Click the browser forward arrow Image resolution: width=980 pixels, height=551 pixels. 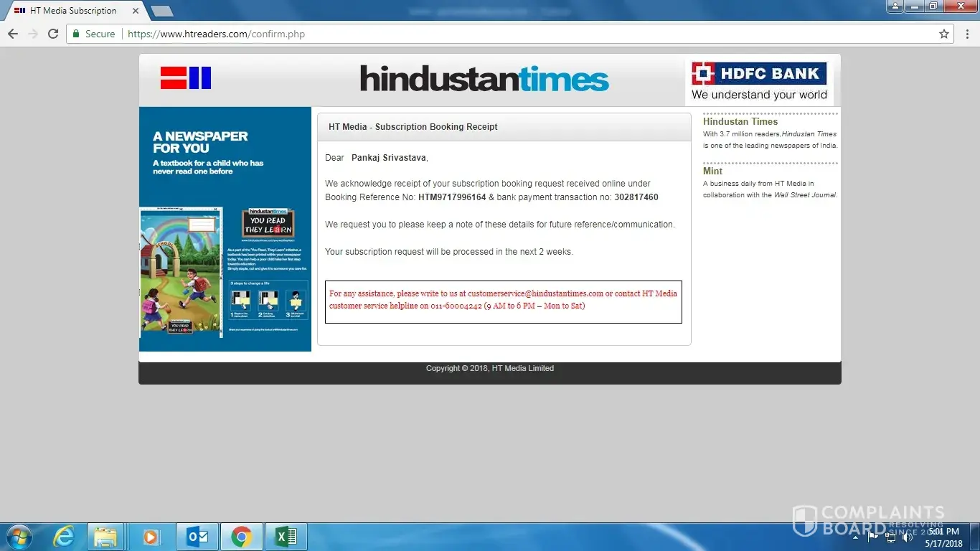32,34
